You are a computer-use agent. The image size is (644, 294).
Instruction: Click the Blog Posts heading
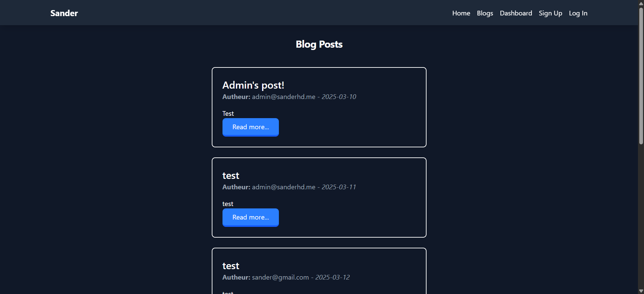tap(319, 44)
